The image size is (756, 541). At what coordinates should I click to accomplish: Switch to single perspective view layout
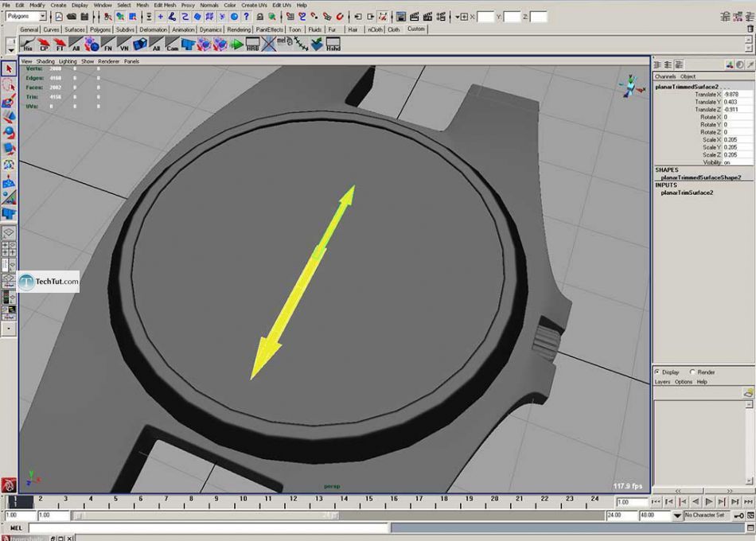click(9, 233)
